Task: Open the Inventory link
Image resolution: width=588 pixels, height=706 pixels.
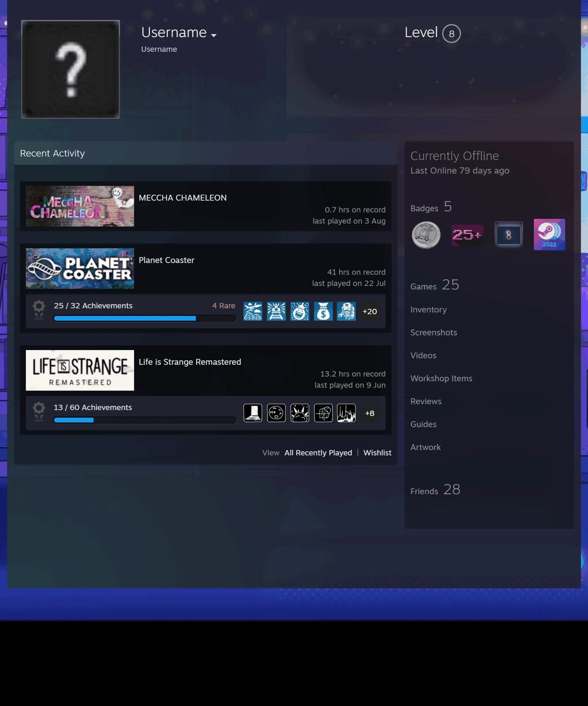Action: [429, 310]
